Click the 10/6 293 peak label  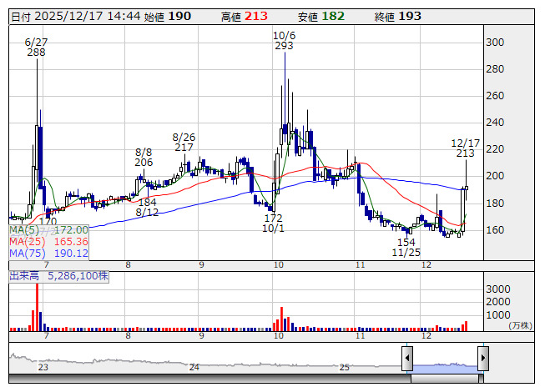pos(284,41)
